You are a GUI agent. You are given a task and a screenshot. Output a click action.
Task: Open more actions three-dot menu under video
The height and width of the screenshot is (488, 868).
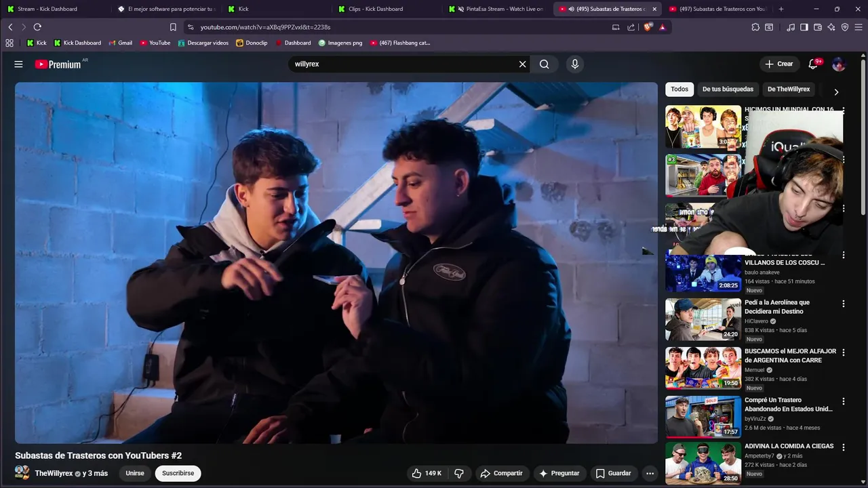pyautogui.click(x=650, y=473)
